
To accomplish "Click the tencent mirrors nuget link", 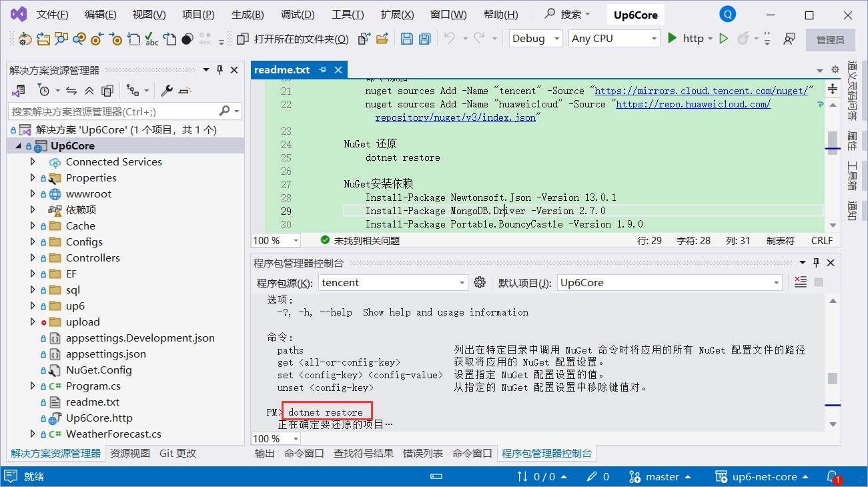I will [701, 91].
